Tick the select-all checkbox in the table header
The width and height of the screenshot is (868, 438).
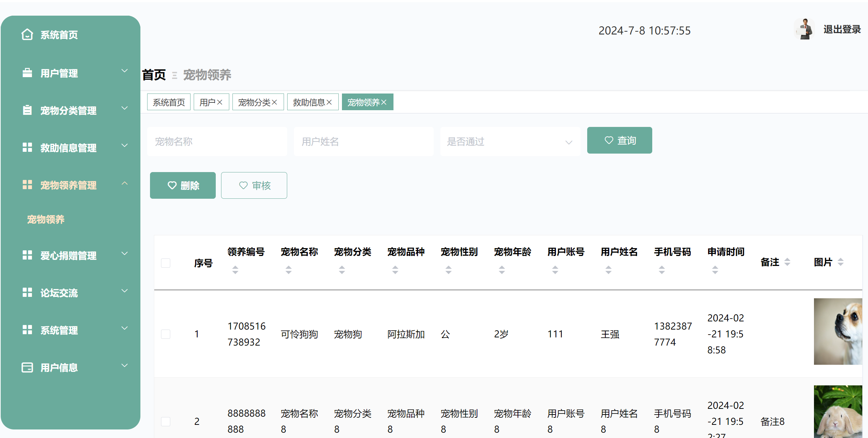click(166, 263)
